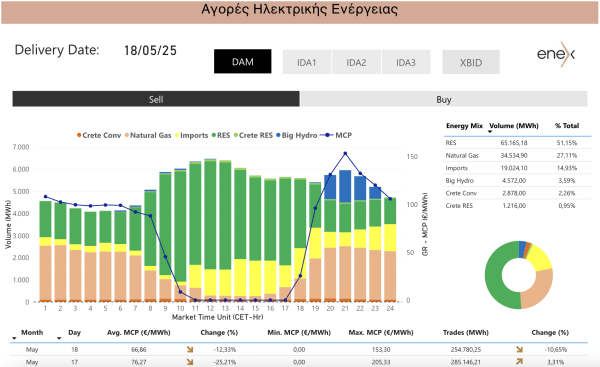Sort by Volume (MWh) column arrow

(490, 132)
